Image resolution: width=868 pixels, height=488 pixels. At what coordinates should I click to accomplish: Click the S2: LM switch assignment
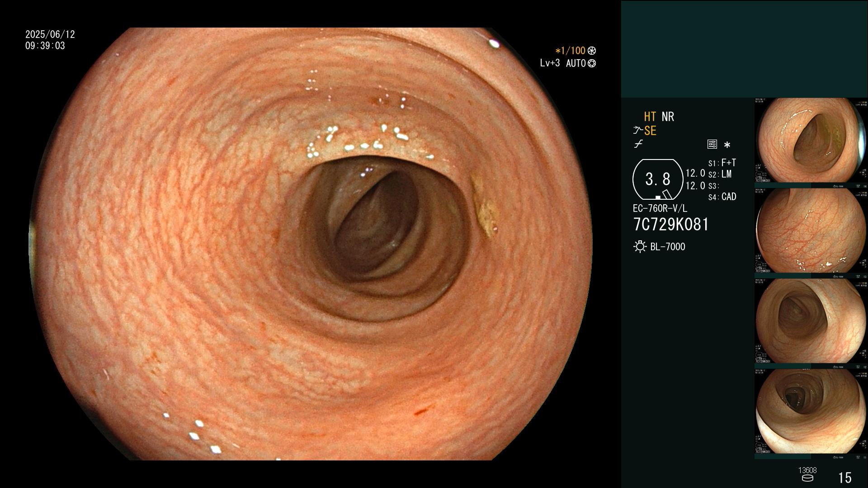click(720, 174)
